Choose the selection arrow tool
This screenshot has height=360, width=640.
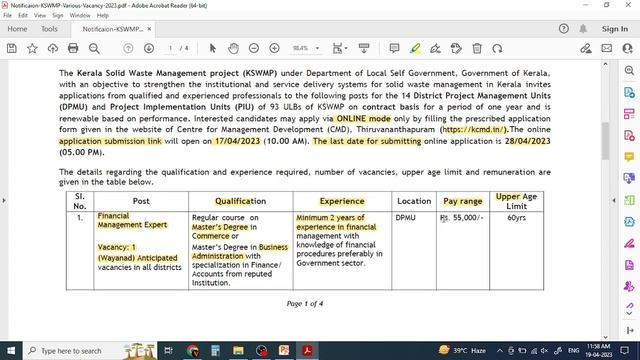(x=213, y=49)
